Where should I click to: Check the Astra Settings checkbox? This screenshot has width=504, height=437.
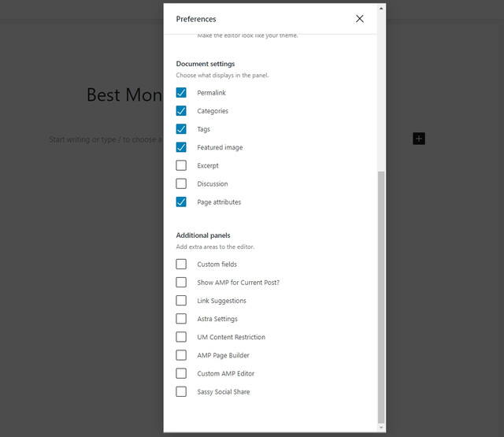[x=181, y=319]
